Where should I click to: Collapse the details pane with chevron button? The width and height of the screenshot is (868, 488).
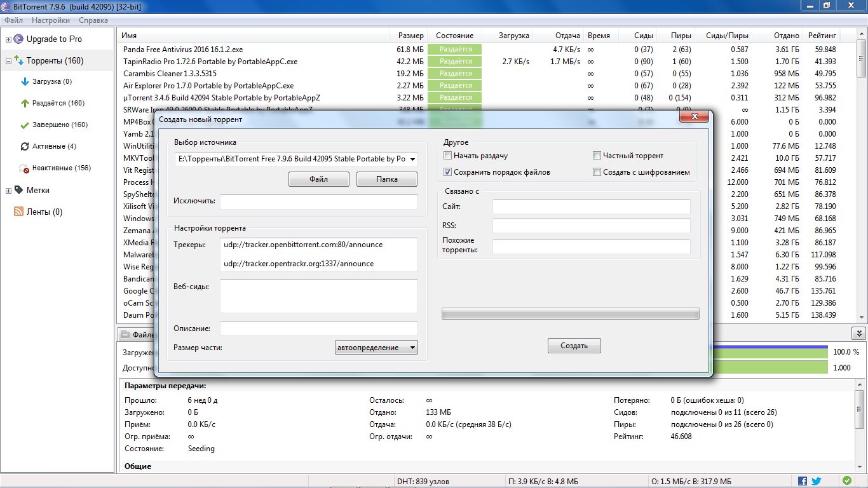pos(858,334)
